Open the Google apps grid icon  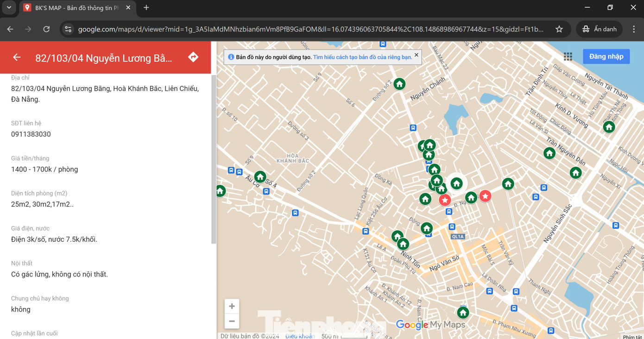(568, 56)
